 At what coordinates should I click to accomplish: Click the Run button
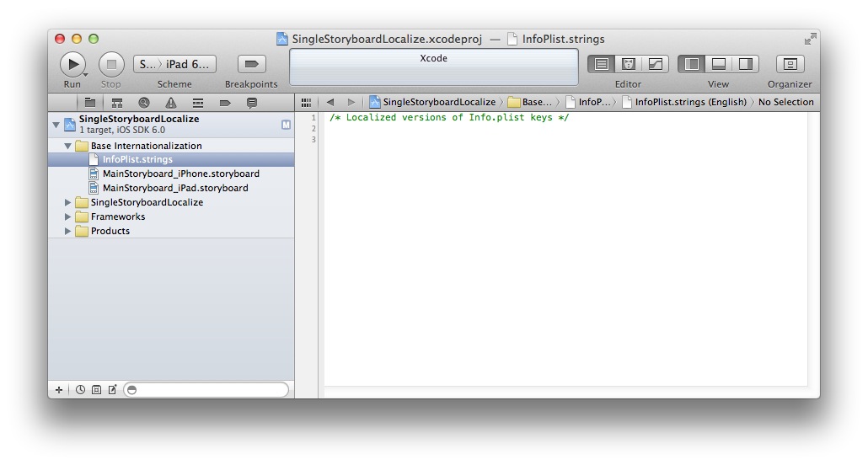[72, 65]
